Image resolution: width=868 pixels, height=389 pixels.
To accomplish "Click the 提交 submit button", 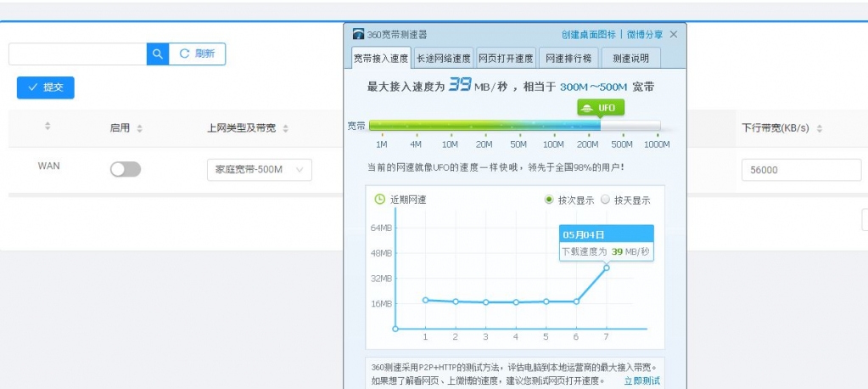I will pos(45,87).
